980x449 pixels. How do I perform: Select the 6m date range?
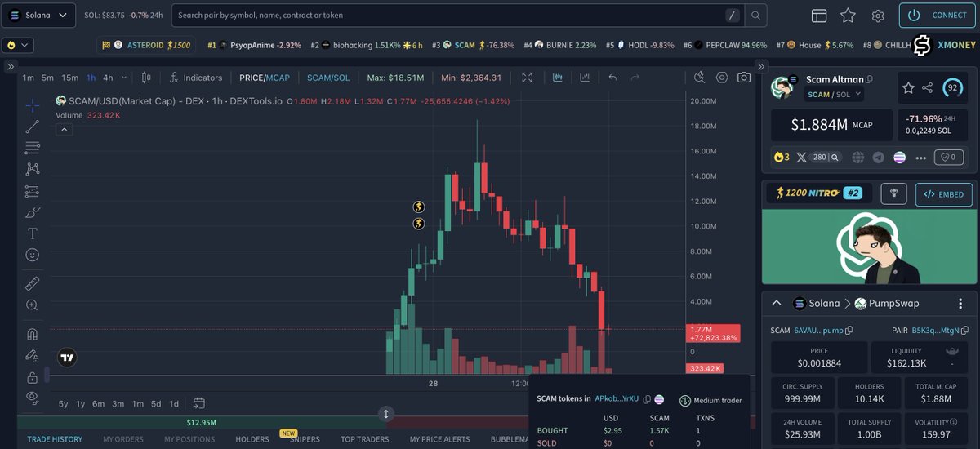[98, 403]
